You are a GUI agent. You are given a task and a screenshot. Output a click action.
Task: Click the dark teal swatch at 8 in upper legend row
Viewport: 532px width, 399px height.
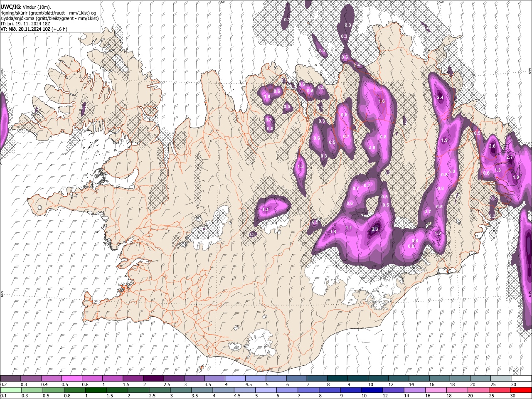(x=337, y=379)
